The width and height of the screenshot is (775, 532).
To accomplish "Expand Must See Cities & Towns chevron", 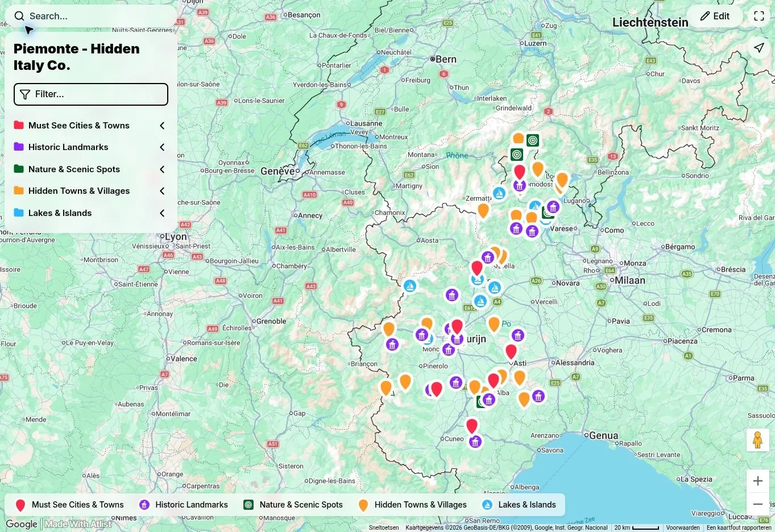I will click(x=162, y=126).
